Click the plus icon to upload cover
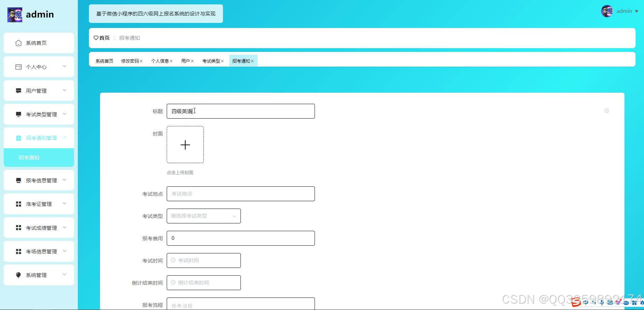The height and width of the screenshot is (310, 644). point(185,145)
